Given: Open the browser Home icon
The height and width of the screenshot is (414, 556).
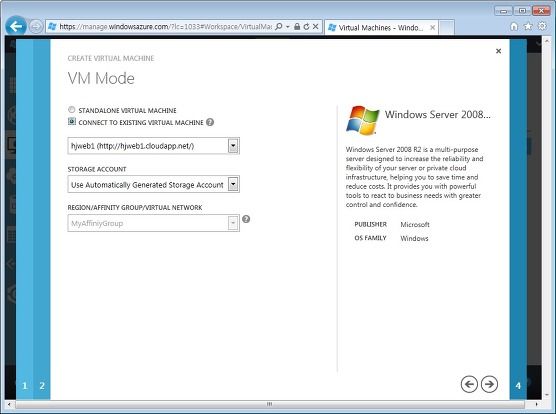Looking at the screenshot, I should [514, 26].
